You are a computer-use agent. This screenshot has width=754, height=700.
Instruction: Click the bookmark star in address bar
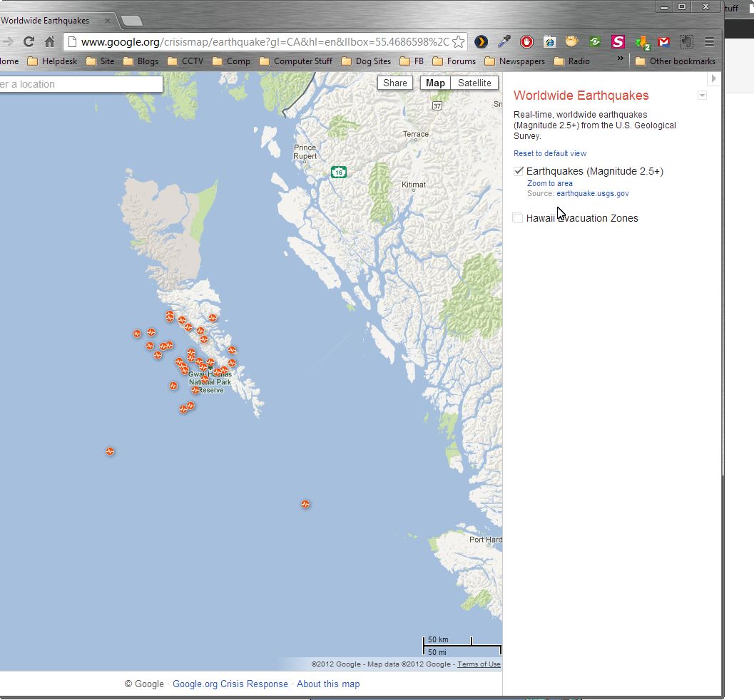tap(458, 42)
